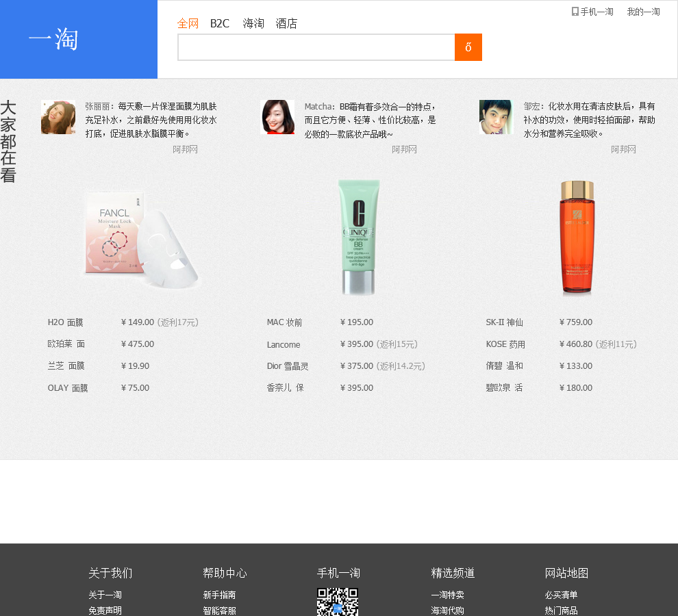Open the Clinique BB cream product image
The height and width of the screenshot is (616, 678).
(358, 238)
